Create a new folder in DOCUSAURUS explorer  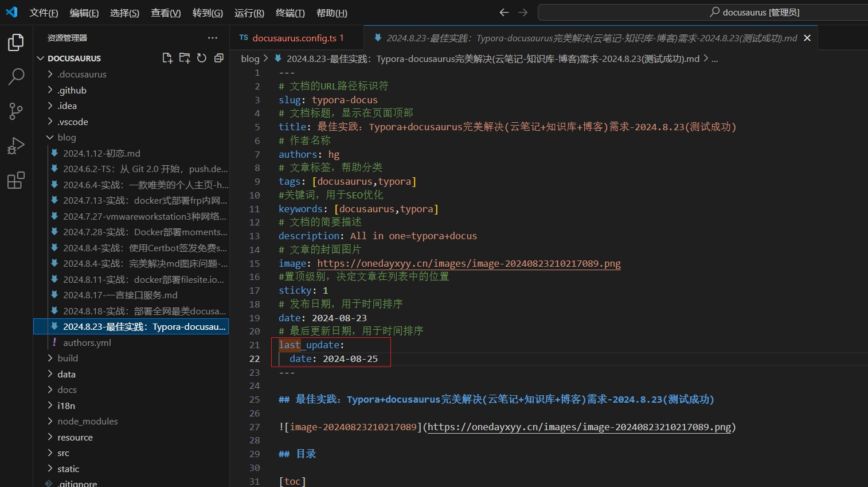click(185, 58)
